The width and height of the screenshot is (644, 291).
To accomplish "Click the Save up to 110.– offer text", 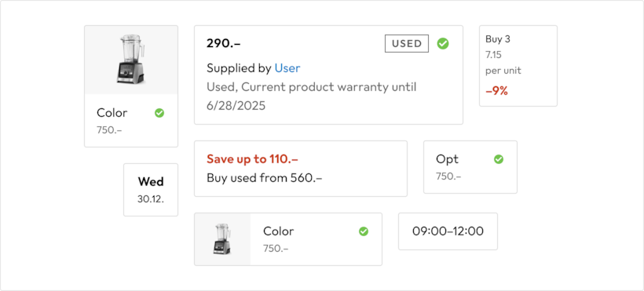I will (252, 159).
